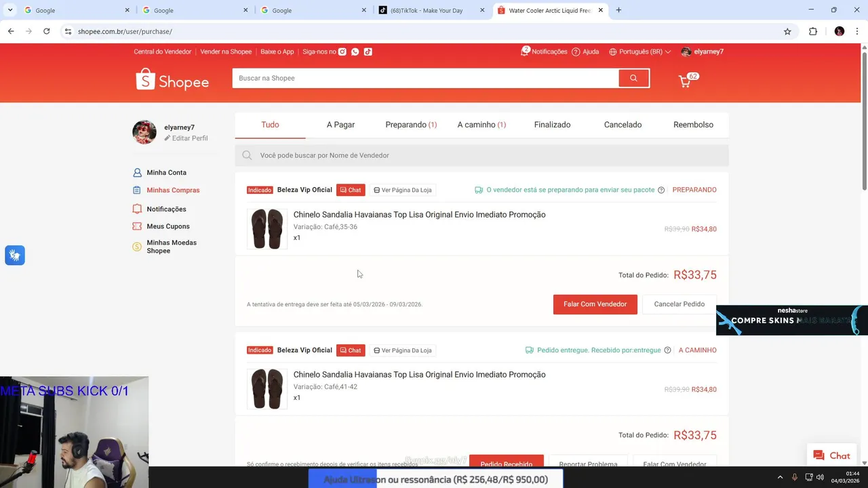Click Vender na Shopee link

coord(226,52)
